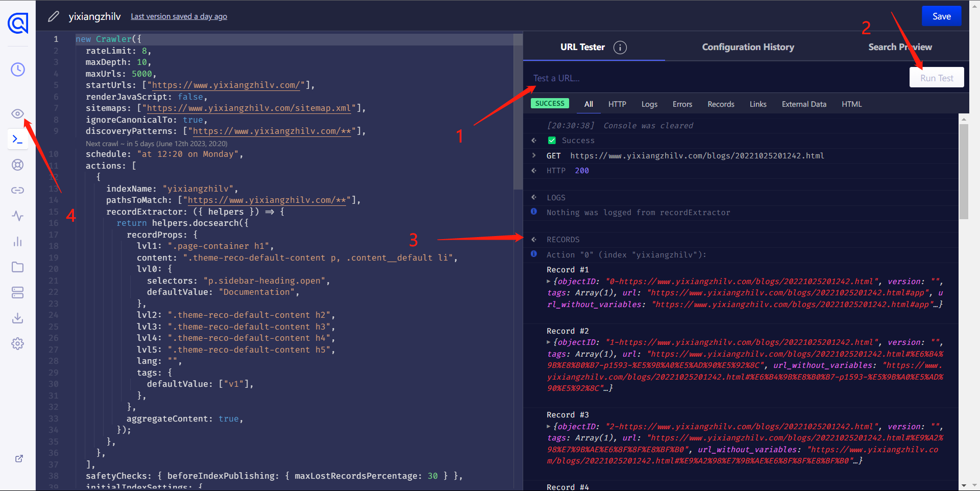Click the URL Tester info icon
Image resolution: width=980 pixels, height=491 pixels.
tap(620, 48)
